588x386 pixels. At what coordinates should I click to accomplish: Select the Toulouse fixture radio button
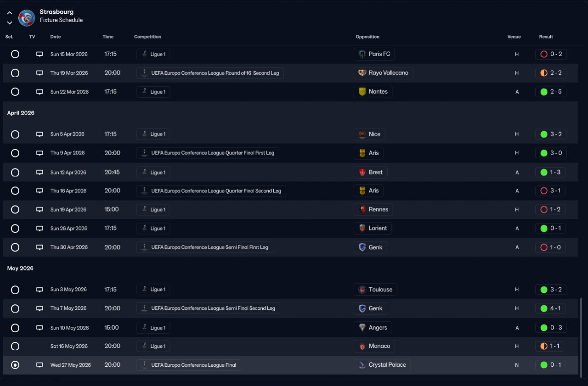tap(15, 290)
